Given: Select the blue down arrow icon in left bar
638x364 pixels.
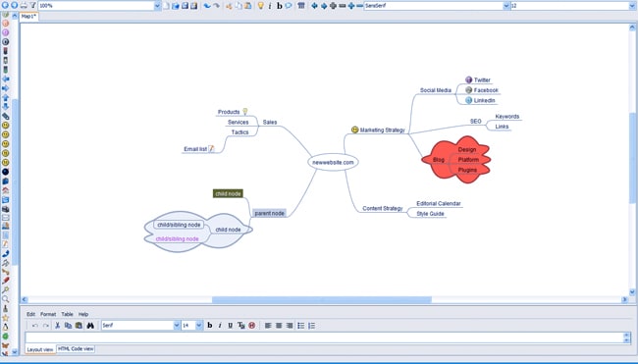Looking at the screenshot, I should (5, 107).
